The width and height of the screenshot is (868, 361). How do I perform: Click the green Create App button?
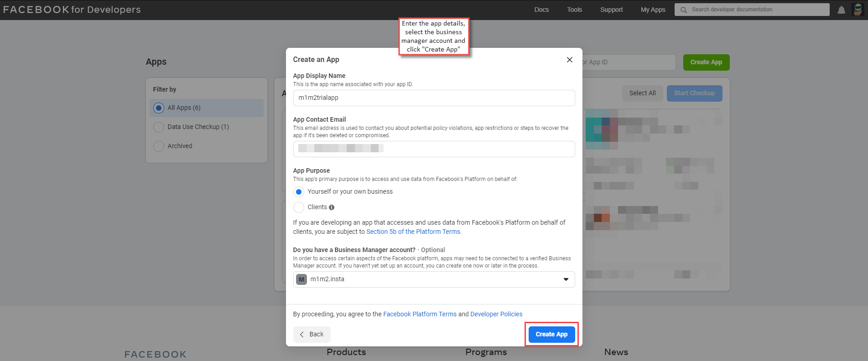tap(706, 62)
